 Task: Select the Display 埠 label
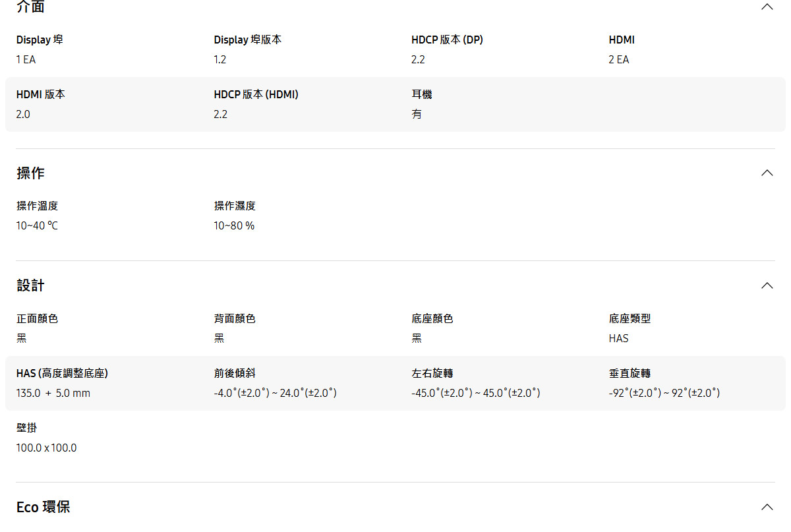pyautogui.click(x=40, y=40)
